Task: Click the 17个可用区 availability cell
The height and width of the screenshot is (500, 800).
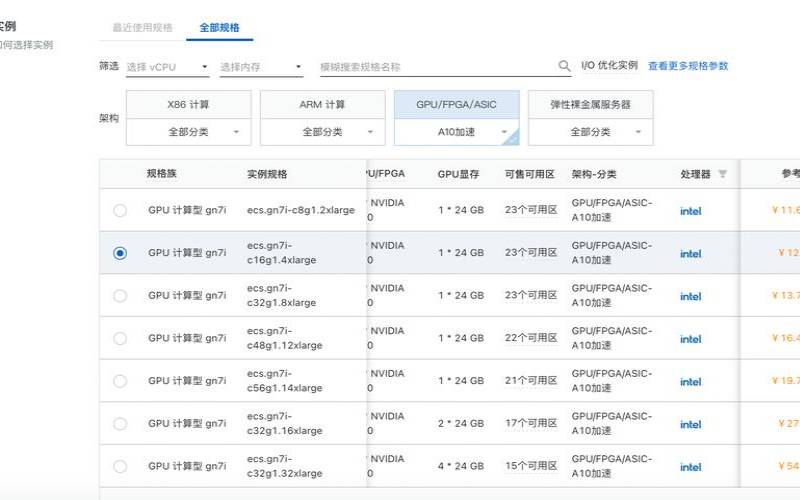Action: coord(531,423)
